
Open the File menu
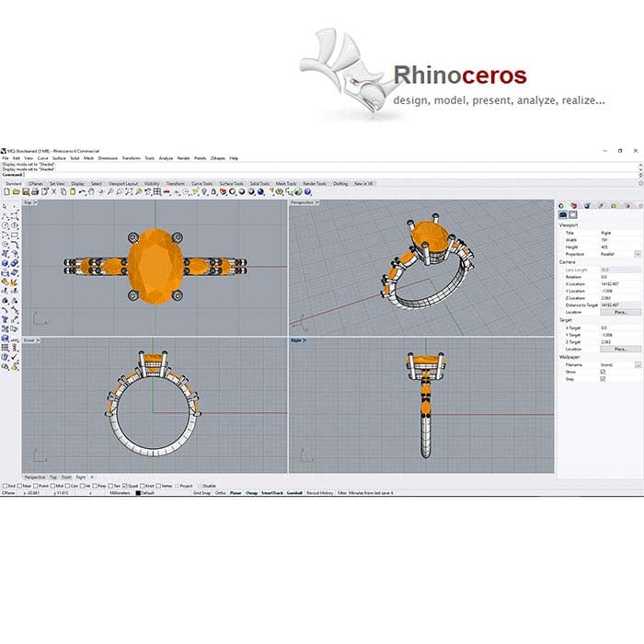[6, 158]
